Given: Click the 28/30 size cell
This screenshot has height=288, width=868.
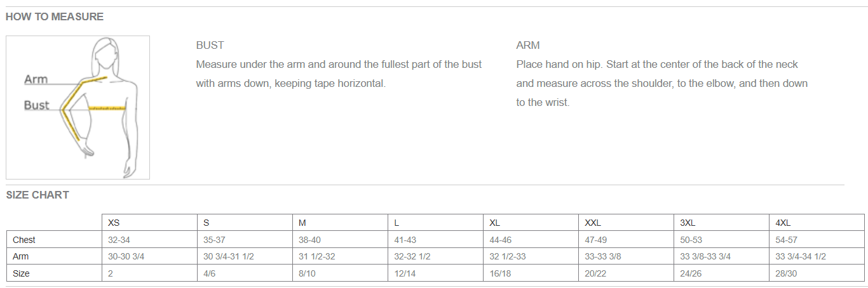Looking at the screenshot, I should [787, 273].
